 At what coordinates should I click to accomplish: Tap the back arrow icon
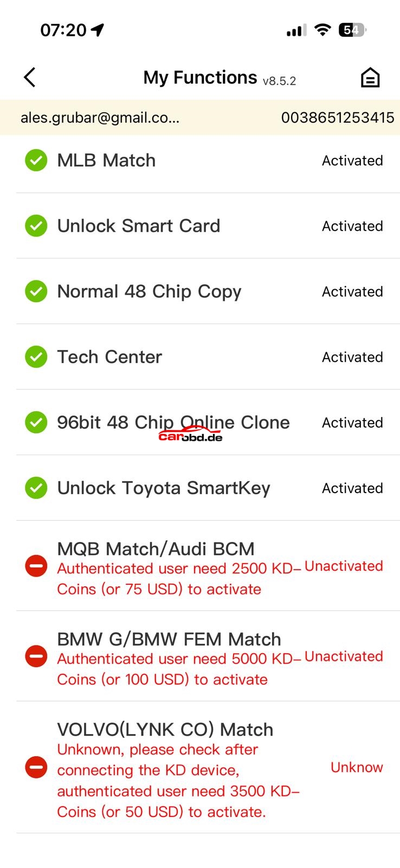coord(30,78)
